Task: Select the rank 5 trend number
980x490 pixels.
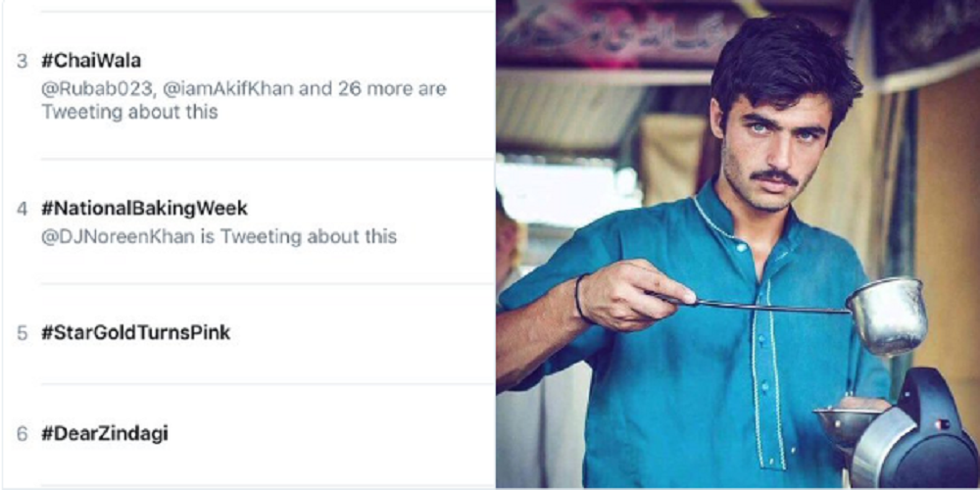Action: coord(23,333)
